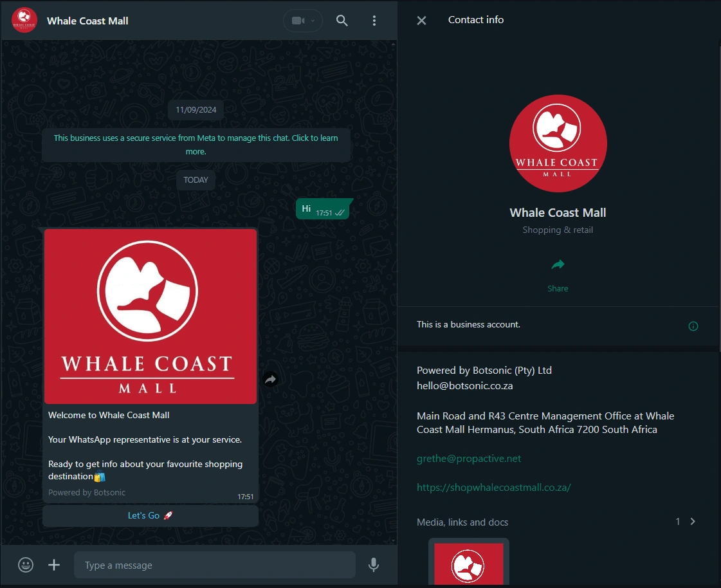Click the Share label under the arrow
The image size is (721, 588).
pyautogui.click(x=558, y=288)
